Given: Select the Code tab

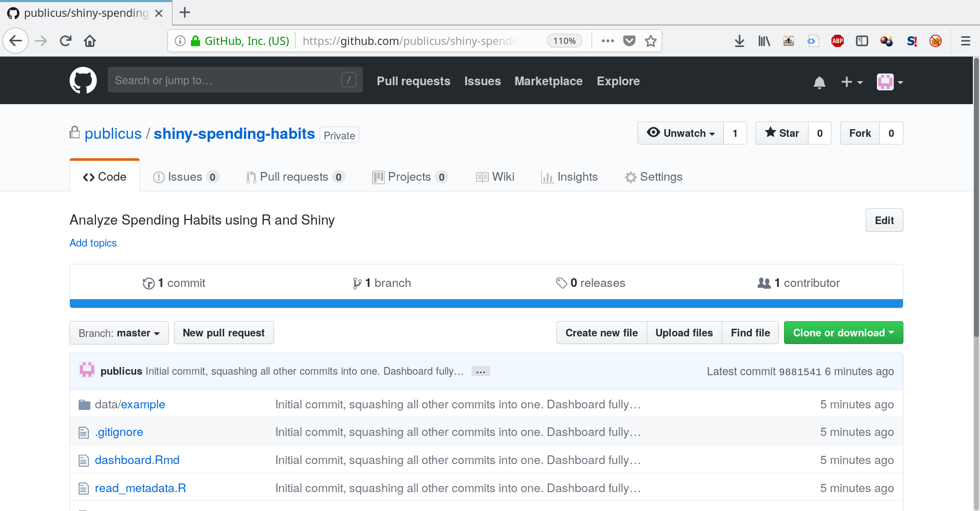Looking at the screenshot, I should tap(105, 177).
